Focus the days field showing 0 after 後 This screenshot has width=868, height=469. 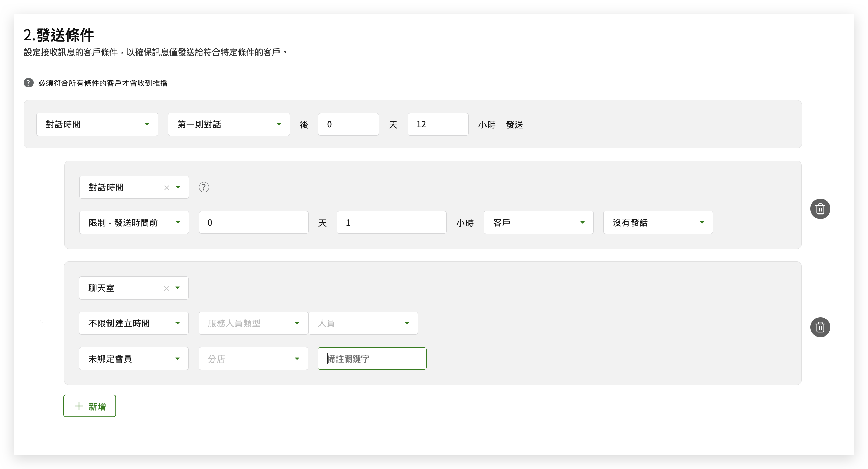click(349, 124)
